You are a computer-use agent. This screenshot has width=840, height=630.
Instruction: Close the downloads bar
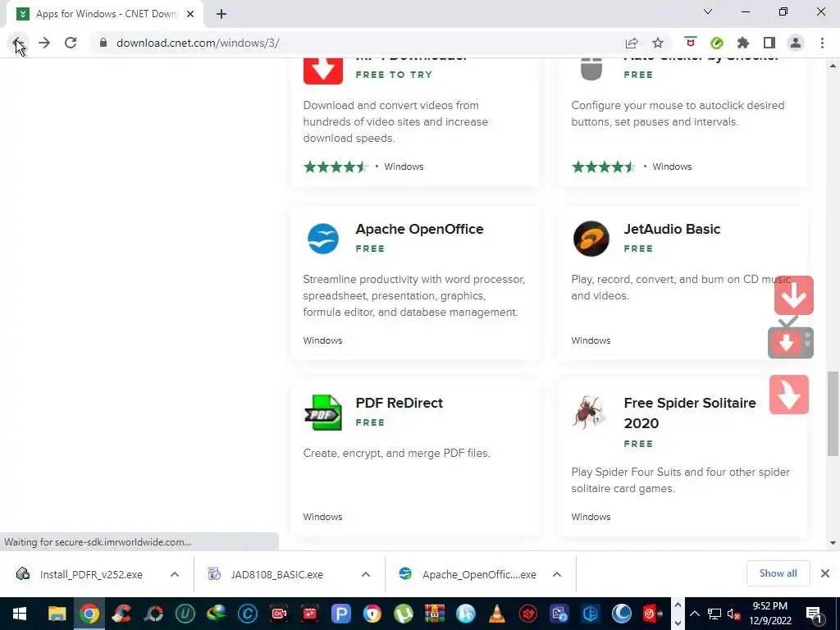825,573
